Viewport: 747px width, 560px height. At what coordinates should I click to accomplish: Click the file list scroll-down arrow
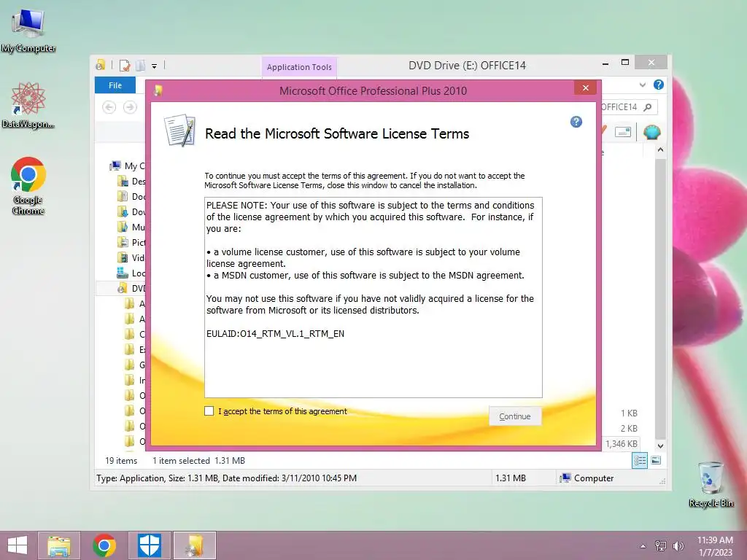[660, 446]
